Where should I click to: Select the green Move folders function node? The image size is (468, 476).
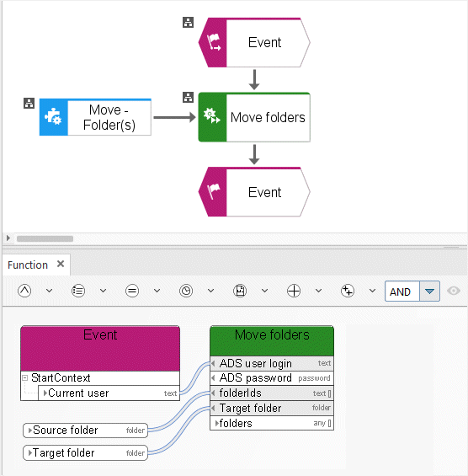click(254, 117)
